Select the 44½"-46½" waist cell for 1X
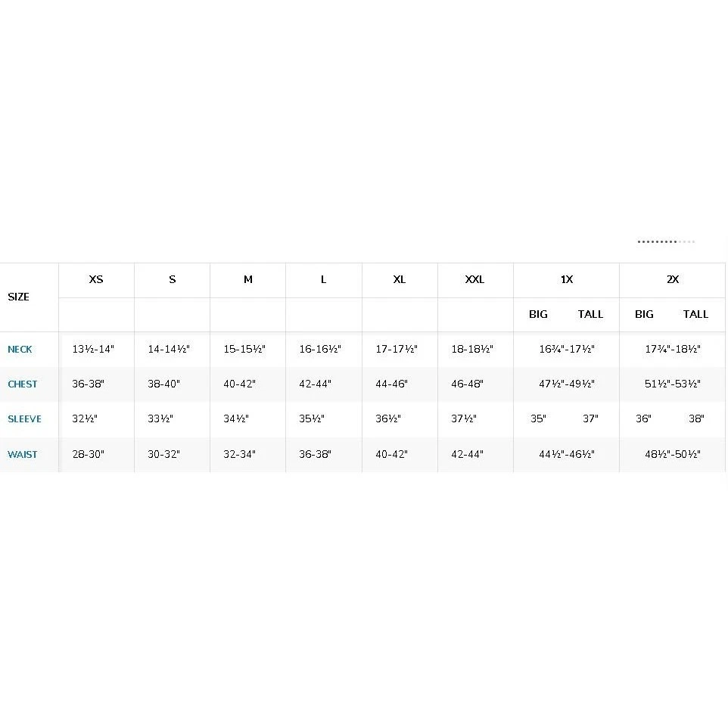This screenshot has height=728, width=728. coord(567,455)
